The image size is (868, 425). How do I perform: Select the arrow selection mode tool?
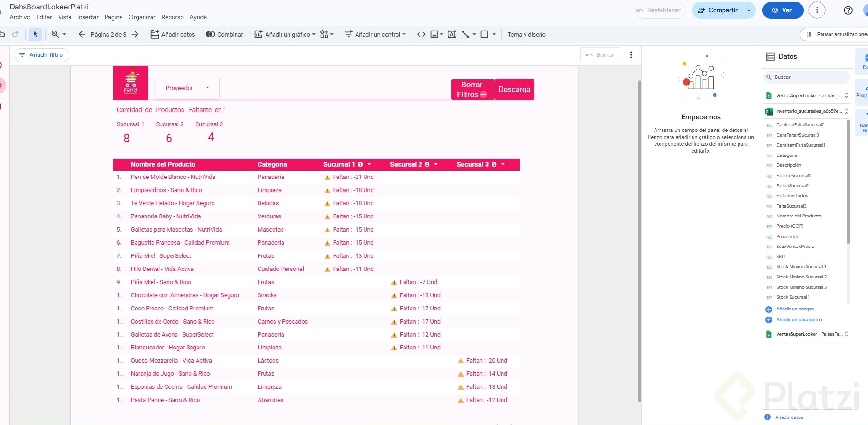pos(35,34)
